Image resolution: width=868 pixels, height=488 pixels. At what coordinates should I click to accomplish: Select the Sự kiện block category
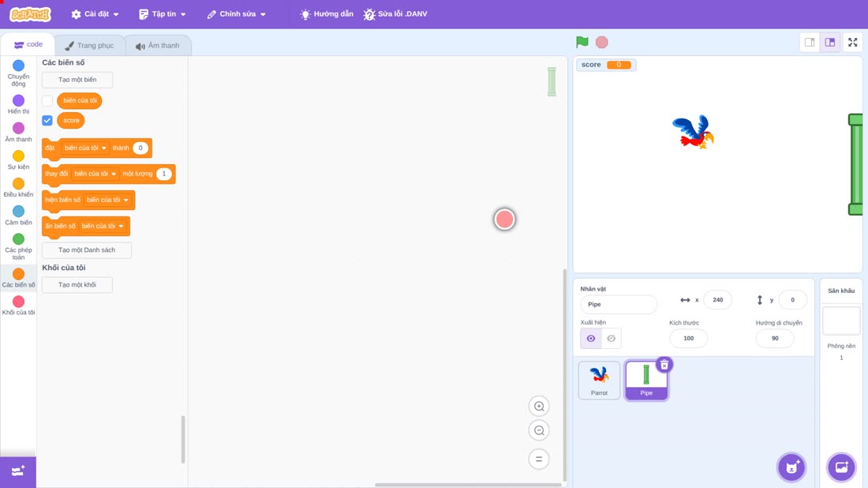(18, 160)
